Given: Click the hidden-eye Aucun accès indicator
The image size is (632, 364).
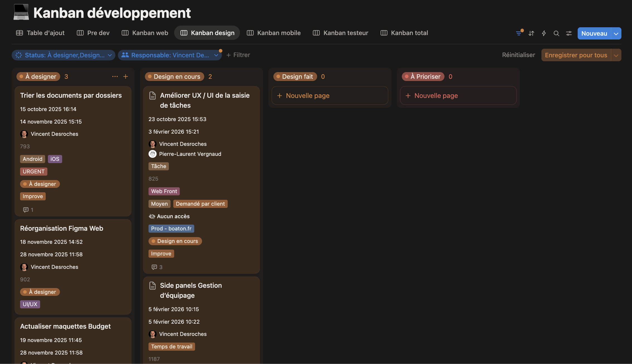Looking at the screenshot, I should (x=152, y=216).
